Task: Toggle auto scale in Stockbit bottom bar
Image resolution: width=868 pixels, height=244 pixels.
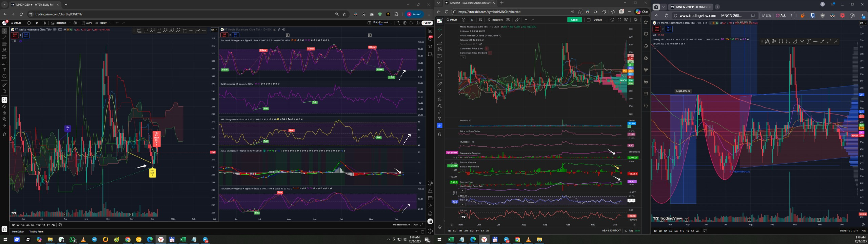Action: (x=637, y=231)
